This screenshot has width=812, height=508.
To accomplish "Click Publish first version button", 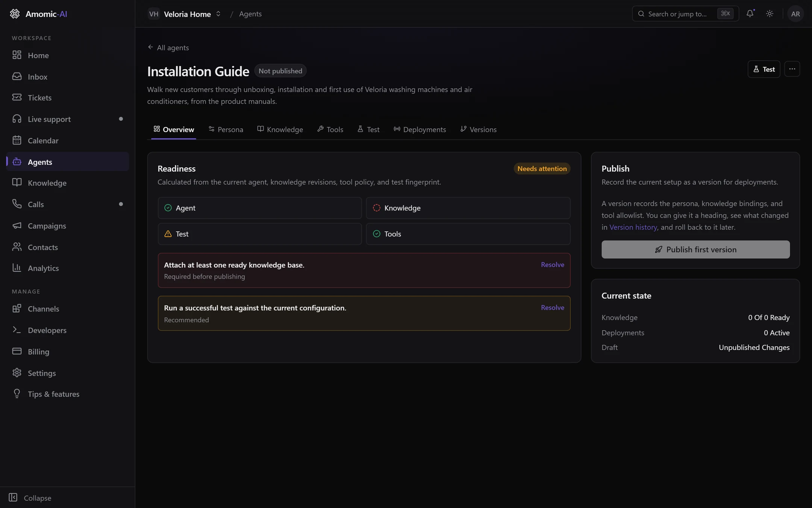I will (x=695, y=249).
